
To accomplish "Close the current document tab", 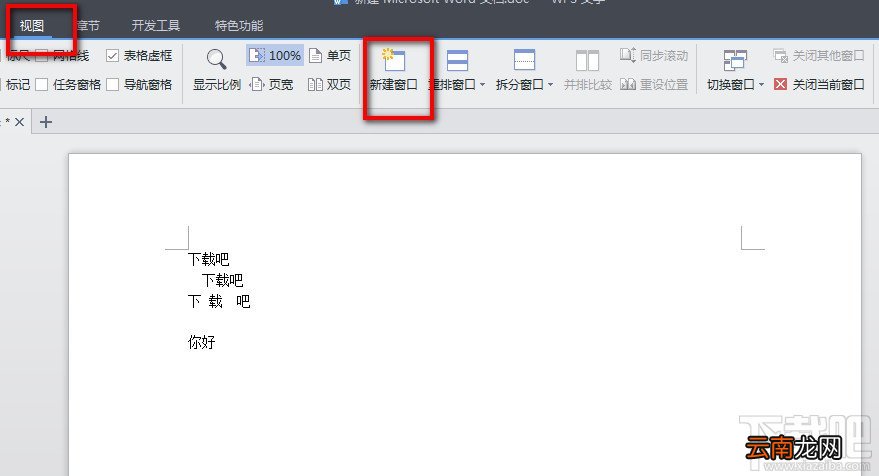I will (x=20, y=122).
